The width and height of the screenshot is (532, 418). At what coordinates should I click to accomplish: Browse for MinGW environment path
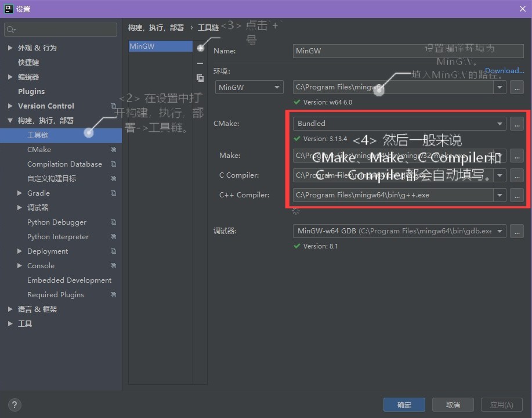point(517,87)
